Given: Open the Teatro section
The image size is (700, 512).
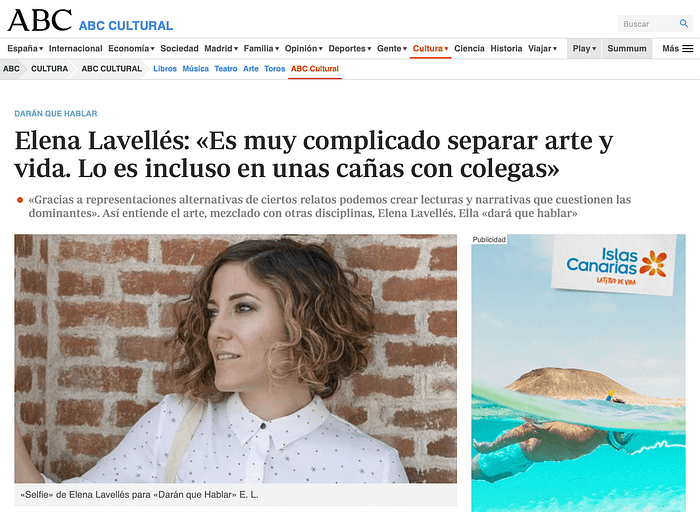Looking at the screenshot, I should 225,69.
